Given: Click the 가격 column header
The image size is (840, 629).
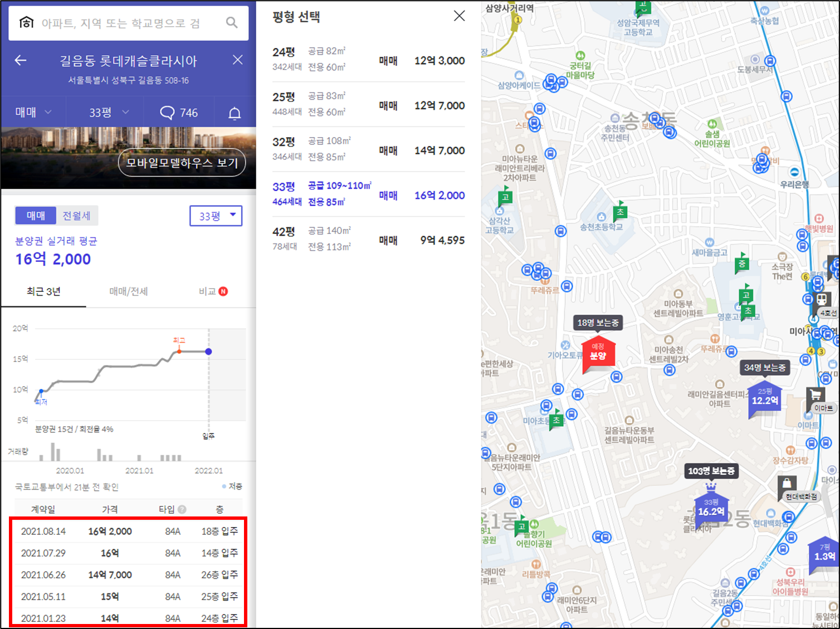Looking at the screenshot, I should coord(110,509).
